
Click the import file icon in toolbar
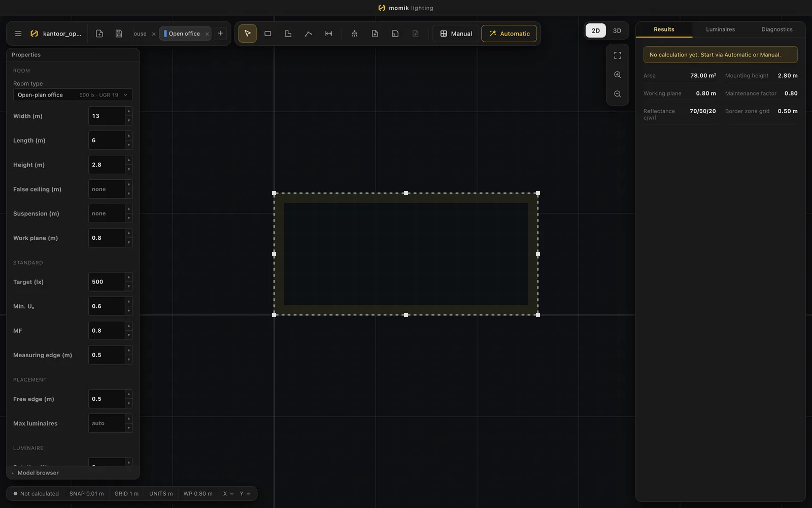(375, 34)
